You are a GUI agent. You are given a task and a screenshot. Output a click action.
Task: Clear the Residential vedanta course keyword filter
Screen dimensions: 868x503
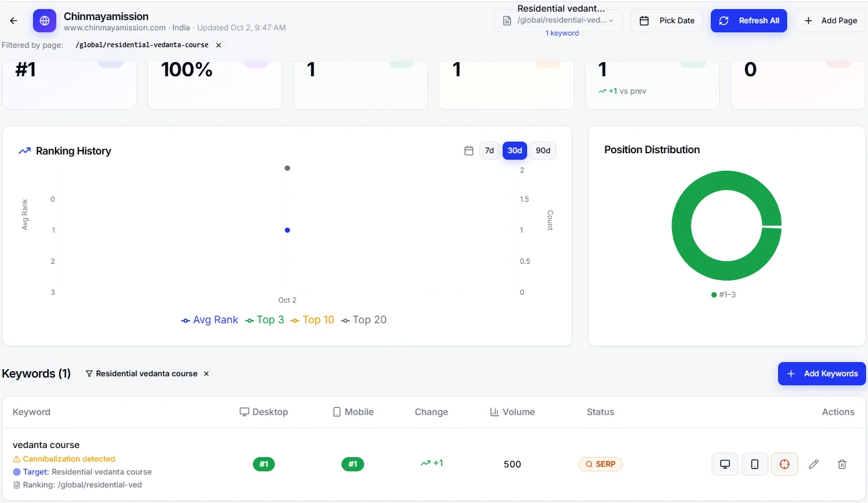point(206,374)
